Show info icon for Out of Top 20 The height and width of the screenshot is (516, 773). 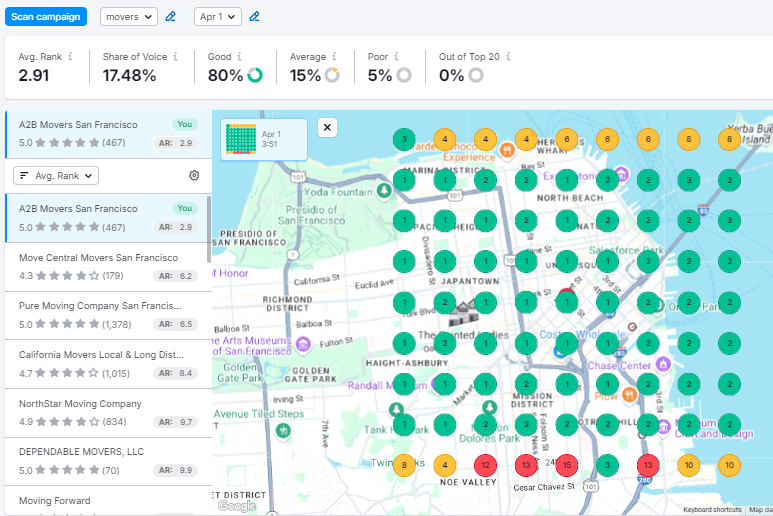point(508,57)
